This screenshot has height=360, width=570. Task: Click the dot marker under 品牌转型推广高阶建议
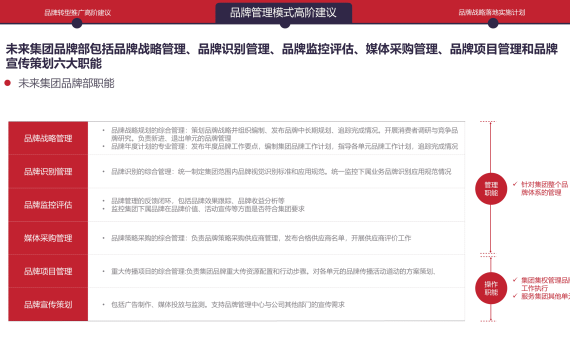(x=77, y=23)
